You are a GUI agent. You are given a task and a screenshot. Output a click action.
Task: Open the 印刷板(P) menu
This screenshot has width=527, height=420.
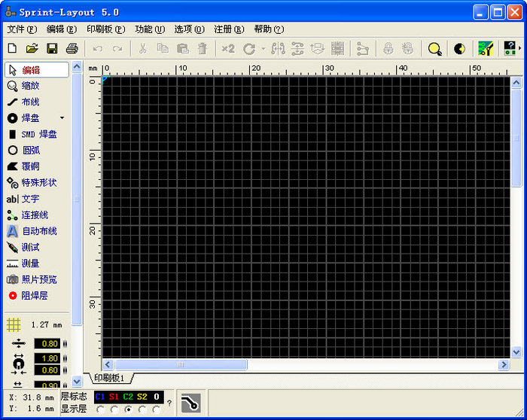[x=106, y=29]
